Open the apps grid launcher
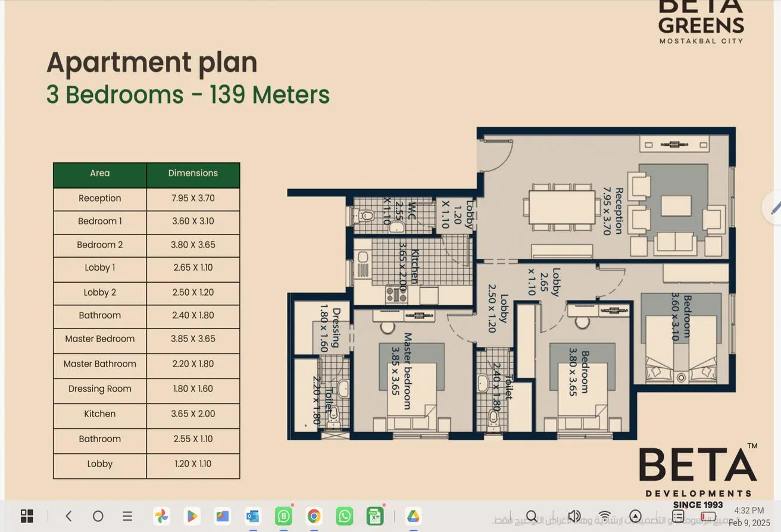The image size is (781, 532). pos(27,516)
